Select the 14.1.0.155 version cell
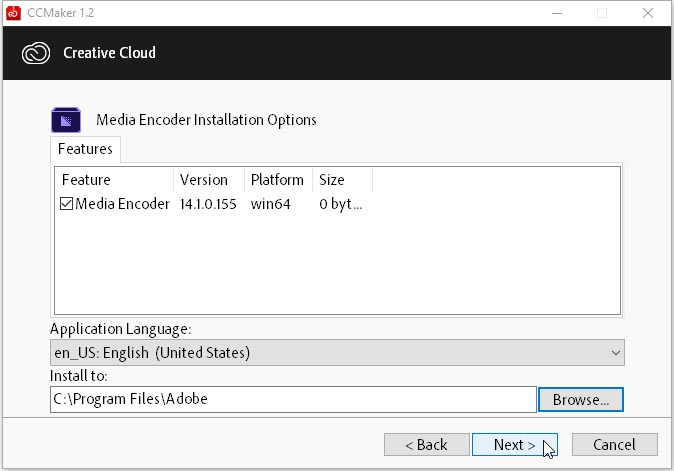This screenshot has width=674, height=471. 208,204
